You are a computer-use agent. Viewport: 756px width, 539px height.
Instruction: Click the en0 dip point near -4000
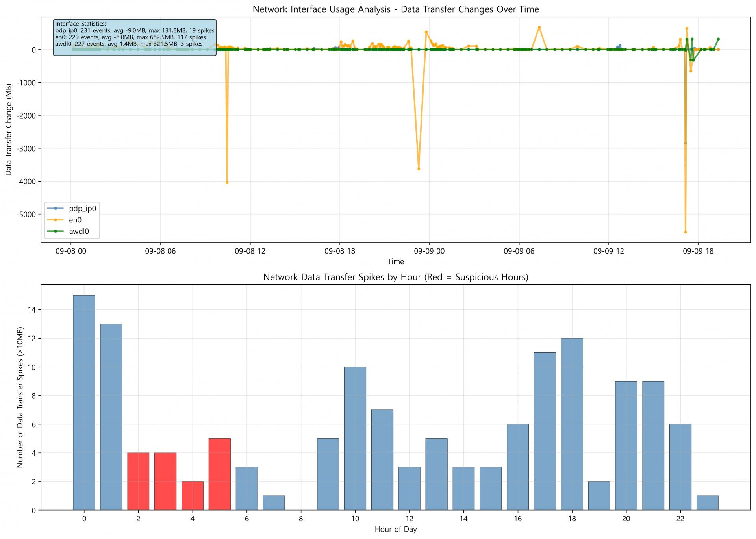[x=227, y=182]
